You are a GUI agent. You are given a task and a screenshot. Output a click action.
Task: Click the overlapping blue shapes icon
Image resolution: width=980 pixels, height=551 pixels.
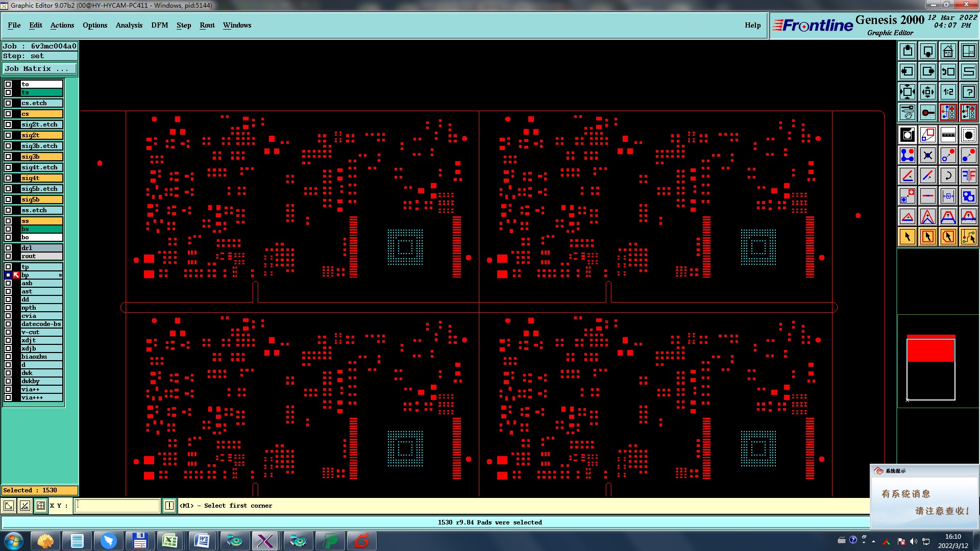(969, 196)
